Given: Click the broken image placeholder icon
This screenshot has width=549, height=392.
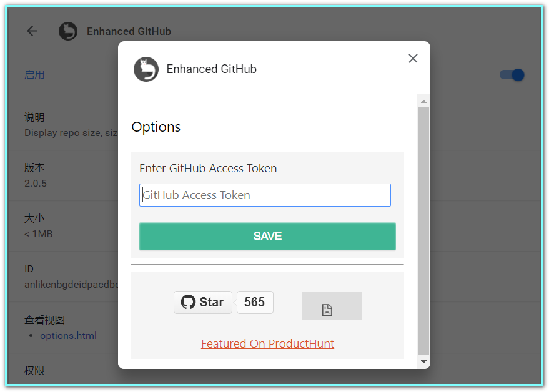Looking at the screenshot, I should [x=327, y=310].
